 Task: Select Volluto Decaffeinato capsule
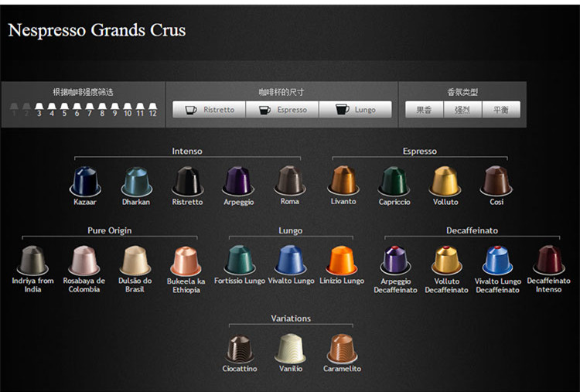[x=446, y=261]
